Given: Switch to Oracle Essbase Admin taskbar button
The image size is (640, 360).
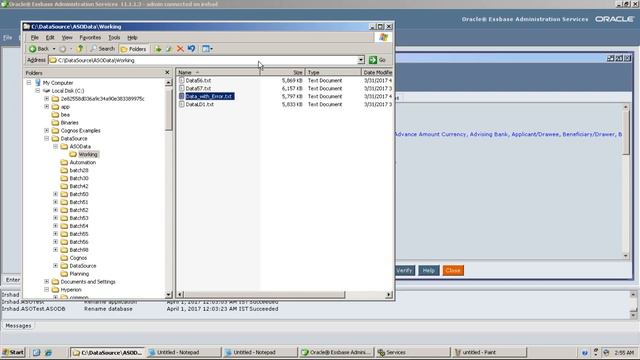Looking at the screenshot, I should 336,352.
